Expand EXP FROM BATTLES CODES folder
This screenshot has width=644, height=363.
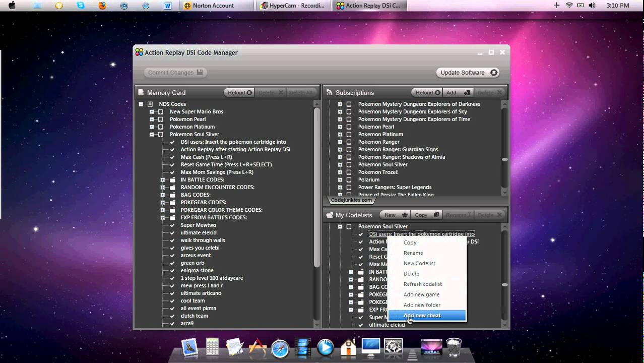163,218
